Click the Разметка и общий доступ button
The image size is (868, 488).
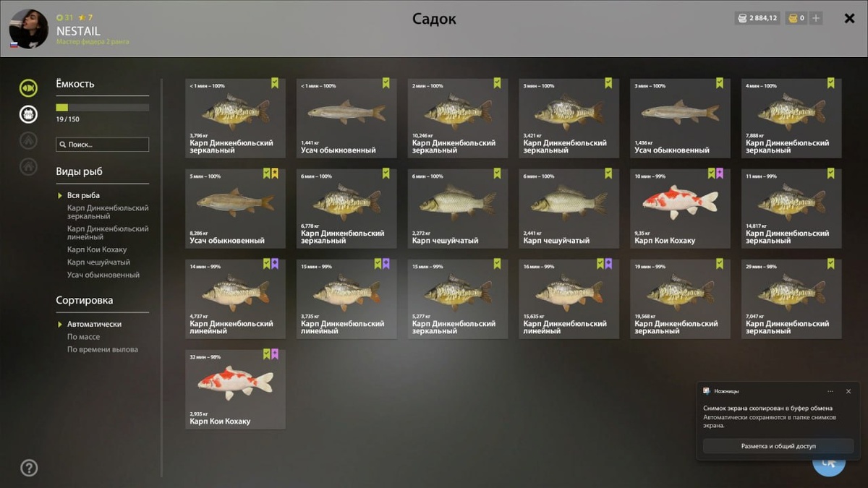(x=778, y=446)
